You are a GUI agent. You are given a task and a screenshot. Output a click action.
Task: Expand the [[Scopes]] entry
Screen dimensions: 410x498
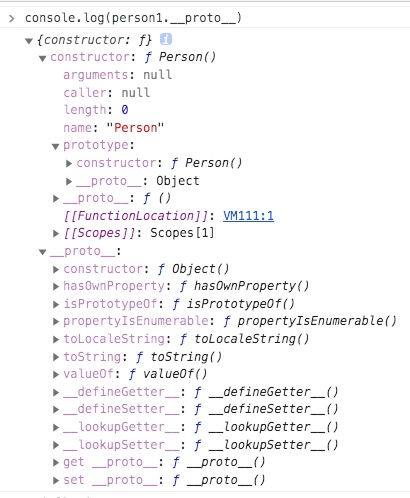tap(56, 234)
